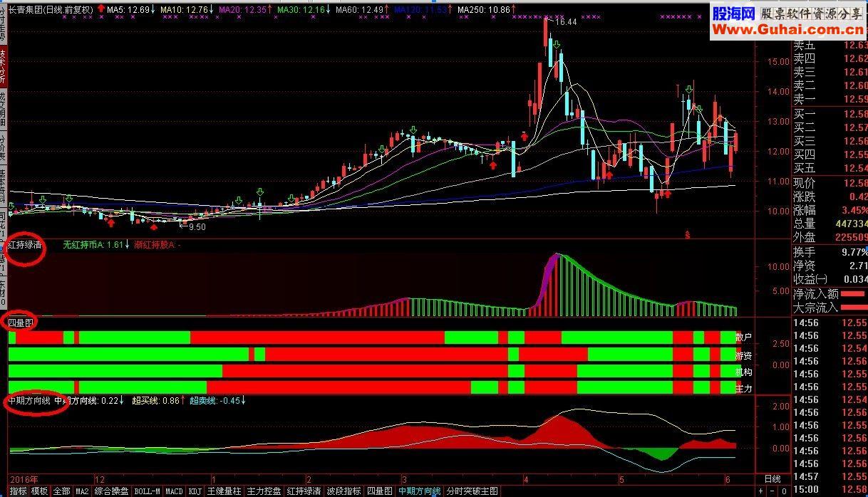Switch to the BOLL-M indicator tab
This screenshot has width=868, height=497.
[148, 491]
